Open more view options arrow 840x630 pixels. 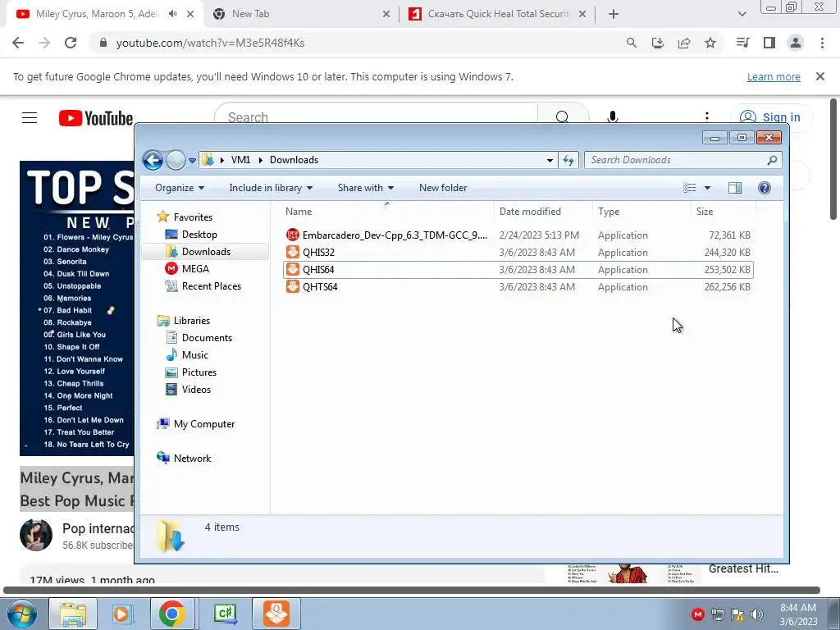[707, 188]
